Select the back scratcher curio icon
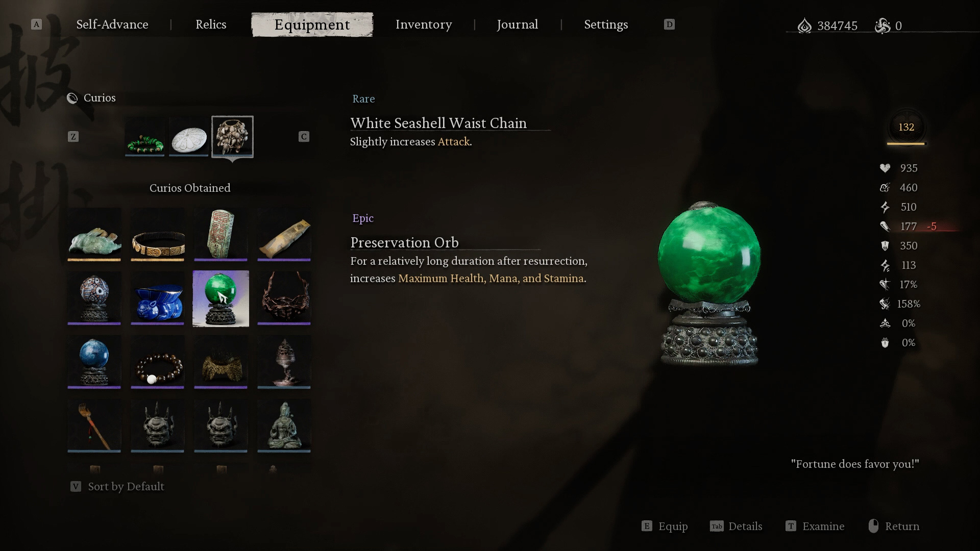Image resolution: width=980 pixels, height=551 pixels. pyautogui.click(x=94, y=425)
